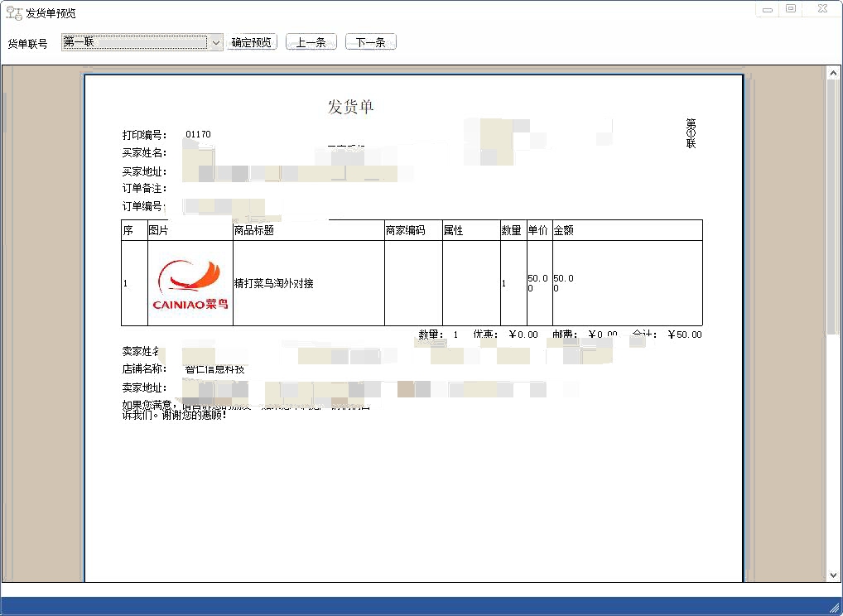Close the 发货单预览 window
843x616 pixels.
pyautogui.click(x=821, y=9)
